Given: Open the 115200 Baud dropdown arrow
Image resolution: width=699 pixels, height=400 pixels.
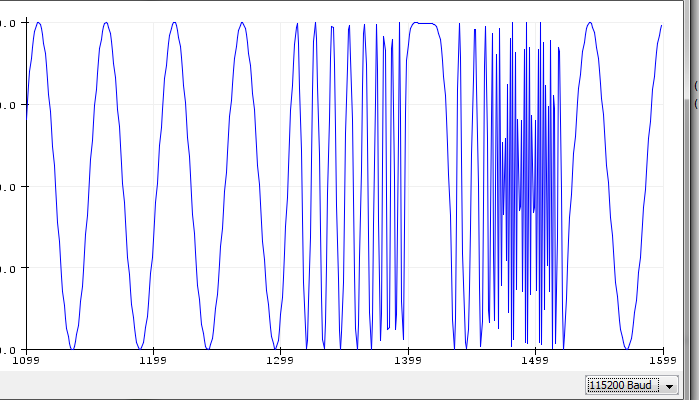Looking at the screenshot, I should coord(669,385).
